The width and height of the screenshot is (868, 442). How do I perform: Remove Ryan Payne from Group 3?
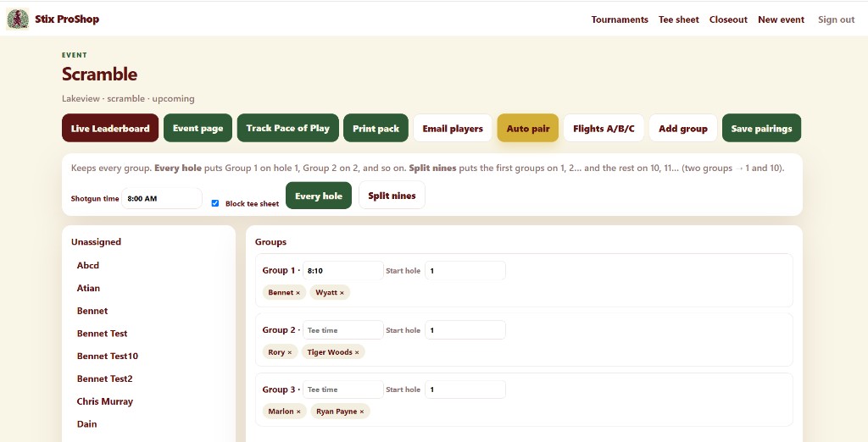[361, 412]
